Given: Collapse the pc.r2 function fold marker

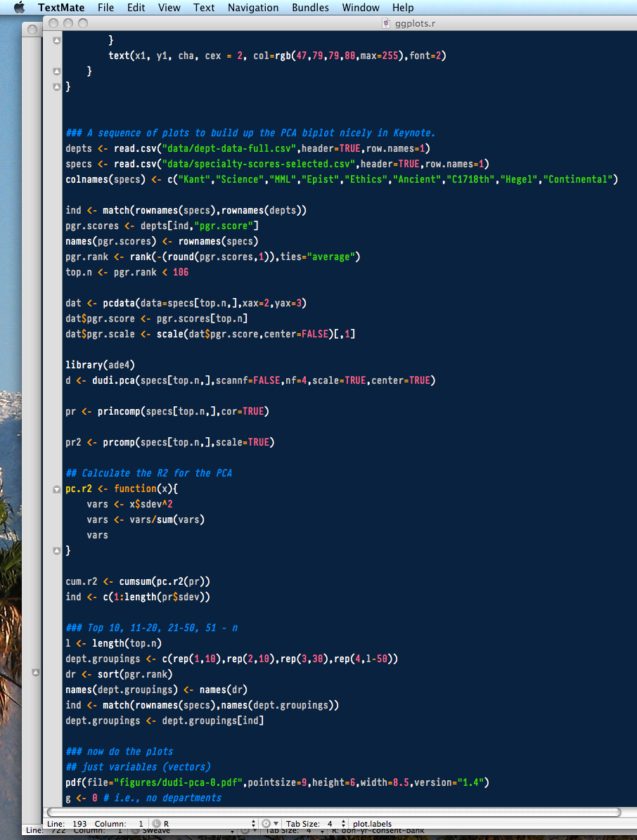Looking at the screenshot, I should tap(56, 489).
